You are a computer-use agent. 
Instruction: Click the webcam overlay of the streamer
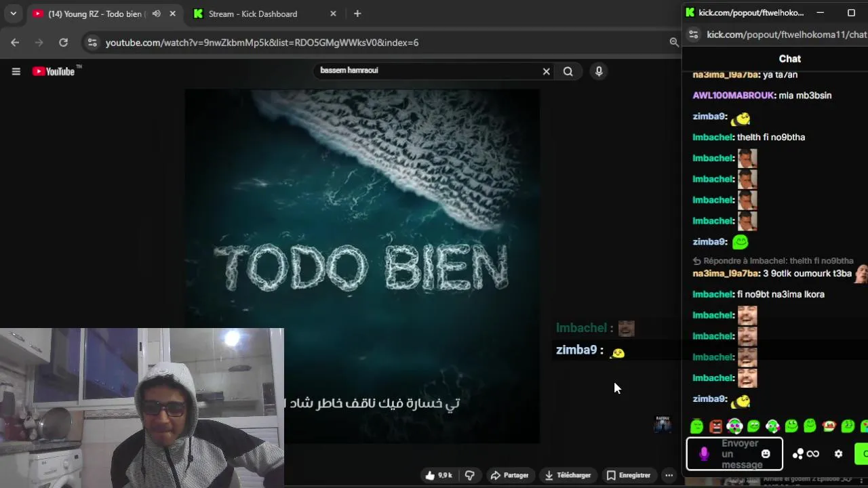[142, 407]
